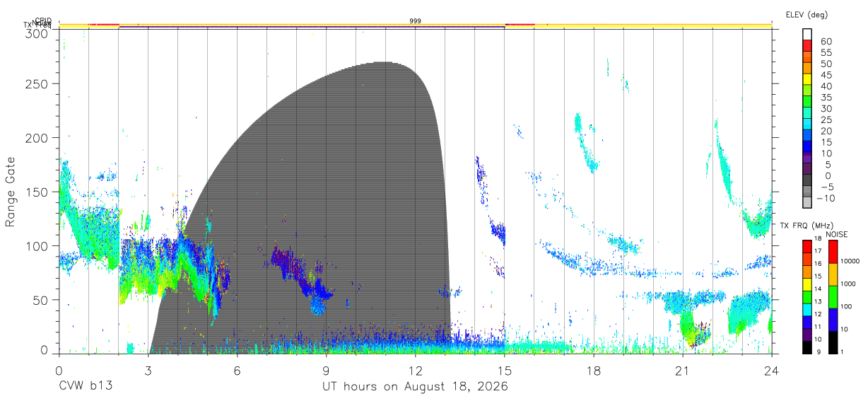Click the 14 label on the TX FRQ legend
Viewport: 868px width, 401px height.
(x=818, y=289)
